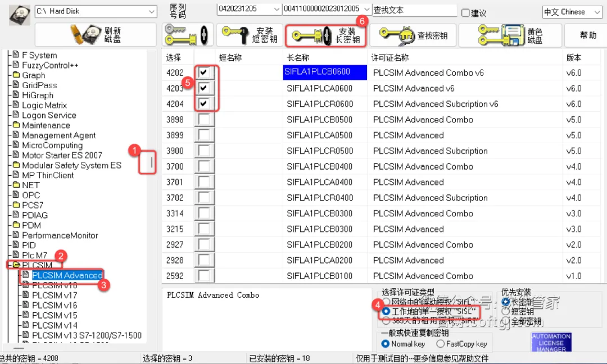Viewport: 607px width, 364px height.
Task: Open the Graph folder in tree
Action: (33, 75)
